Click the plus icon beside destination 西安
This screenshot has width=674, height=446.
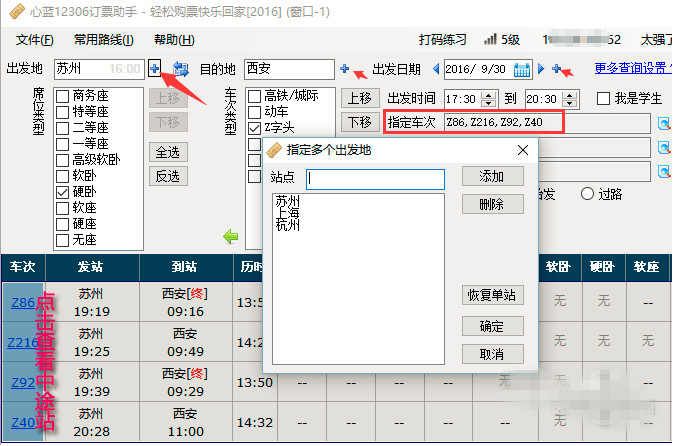pyautogui.click(x=344, y=68)
